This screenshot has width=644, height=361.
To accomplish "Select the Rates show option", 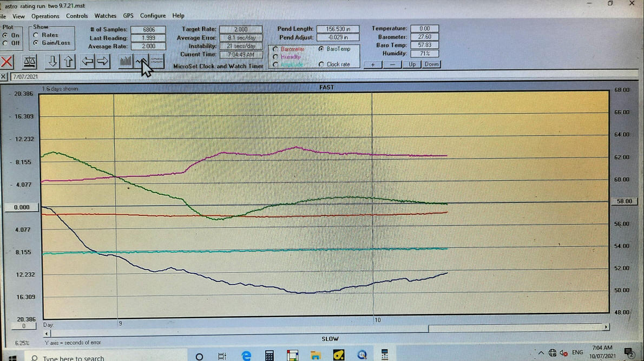I will click(36, 35).
